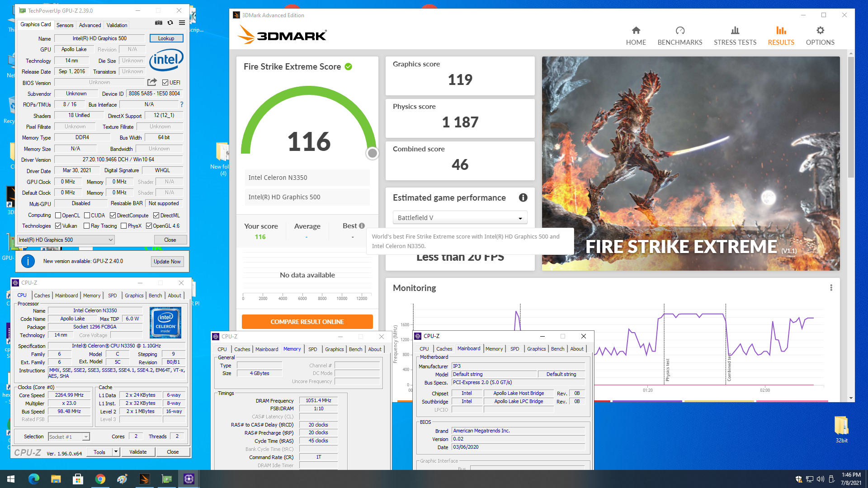Toggle the PhysX checkbox
Image resolution: width=868 pixels, height=488 pixels.
point(123,226)
